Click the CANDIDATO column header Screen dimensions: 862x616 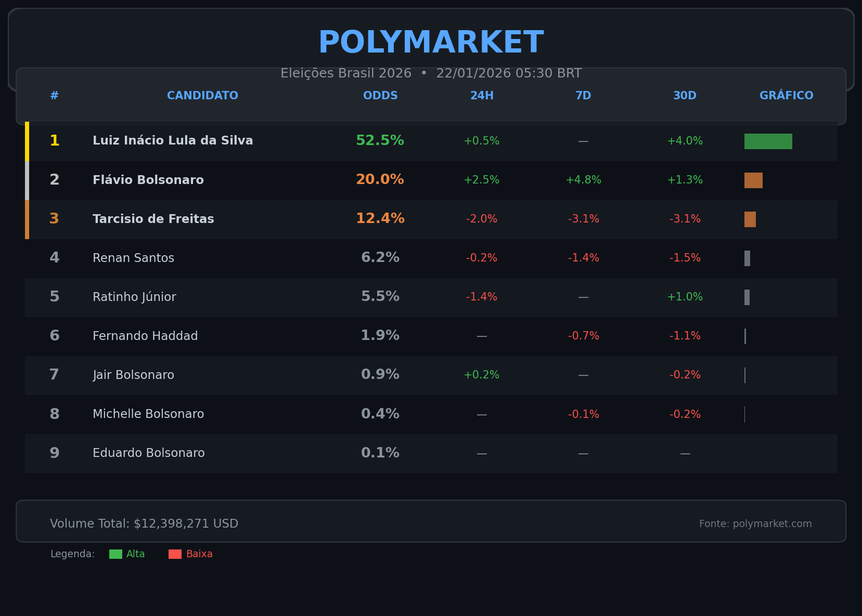[x=202, y=96]
